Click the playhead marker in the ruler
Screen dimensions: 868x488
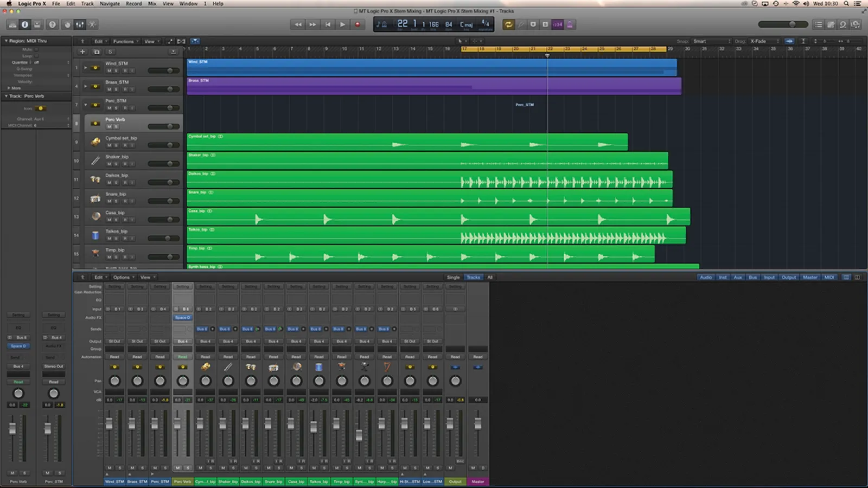547,55
